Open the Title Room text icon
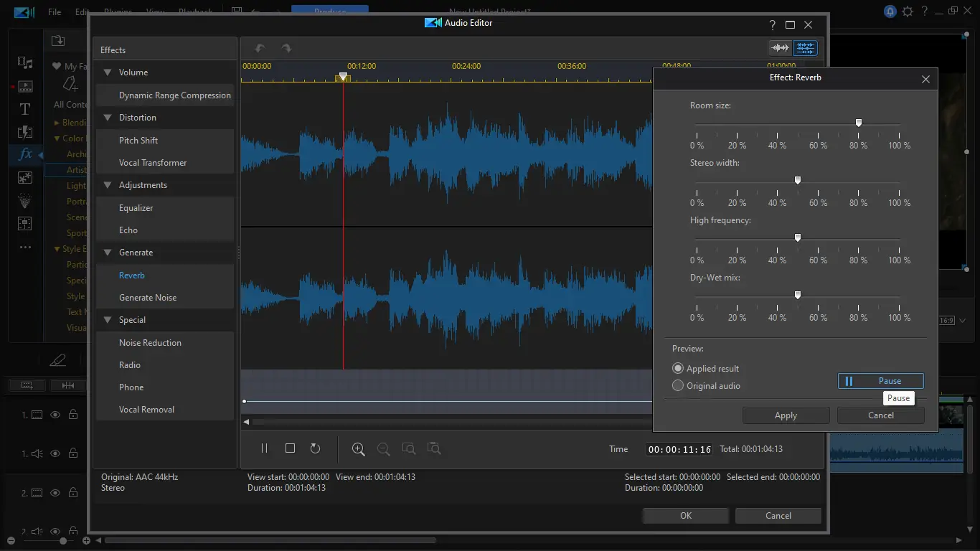This screenshot has width=980, height=551. coord(24,109)
